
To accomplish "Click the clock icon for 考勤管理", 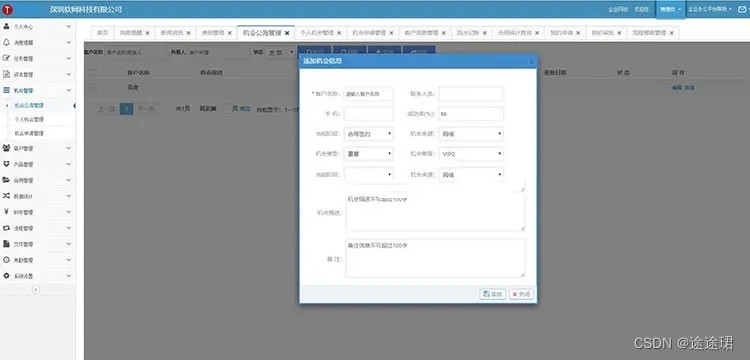I will (6, 260).
